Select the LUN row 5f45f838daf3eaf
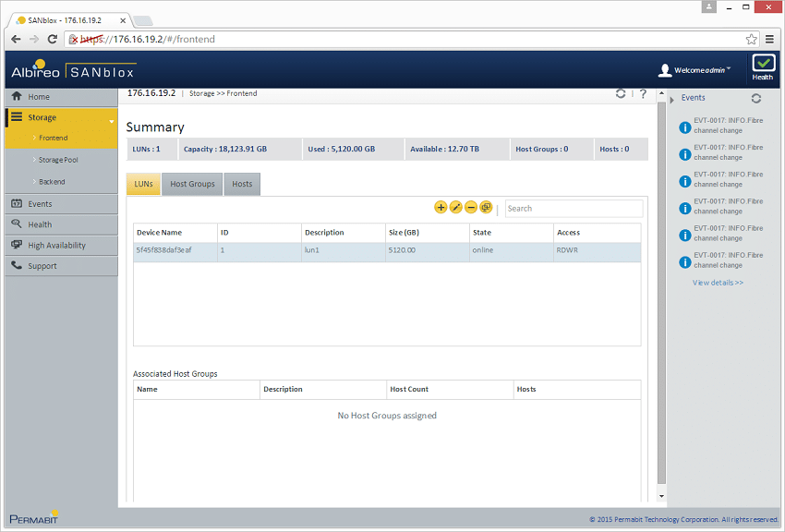Screen dimensions: 785x532 [387, 250]
